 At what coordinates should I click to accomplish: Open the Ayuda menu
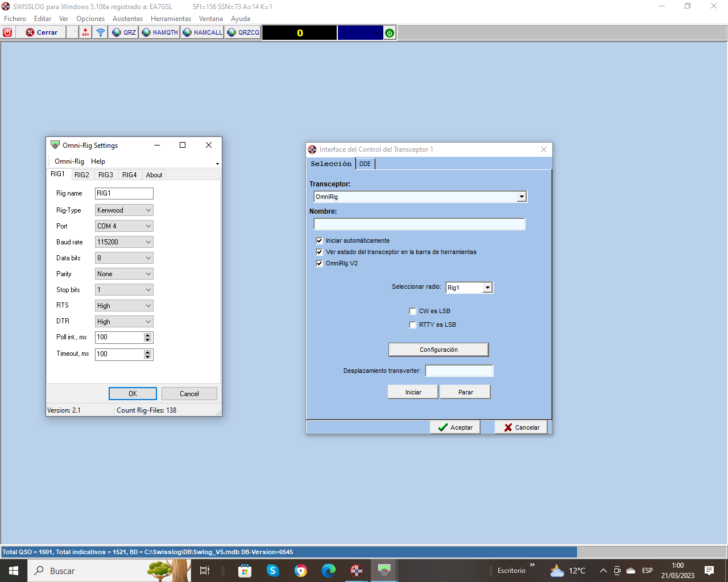[x=241, y=19]
